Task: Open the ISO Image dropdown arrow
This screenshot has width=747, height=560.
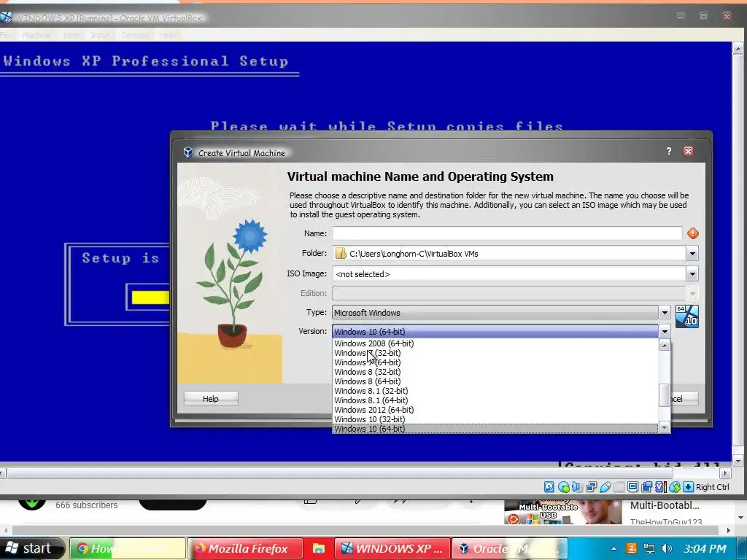Action: click(692, 274)
